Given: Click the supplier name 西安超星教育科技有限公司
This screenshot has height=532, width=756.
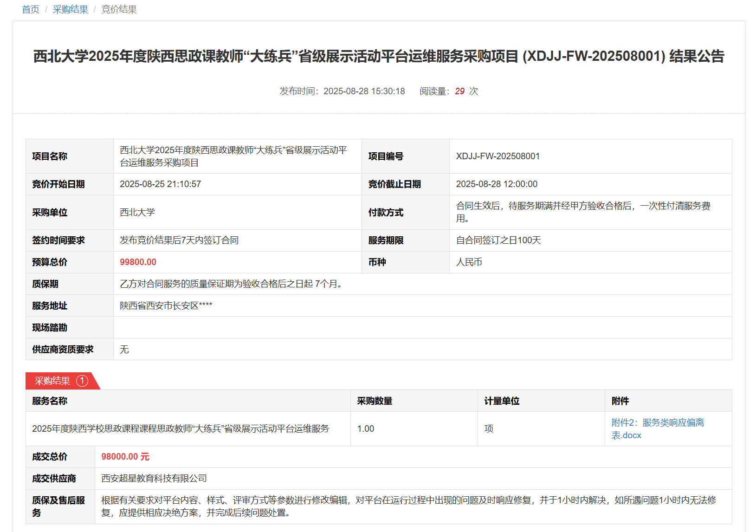Looking at the screenshot, I should (x=154, y=479).
